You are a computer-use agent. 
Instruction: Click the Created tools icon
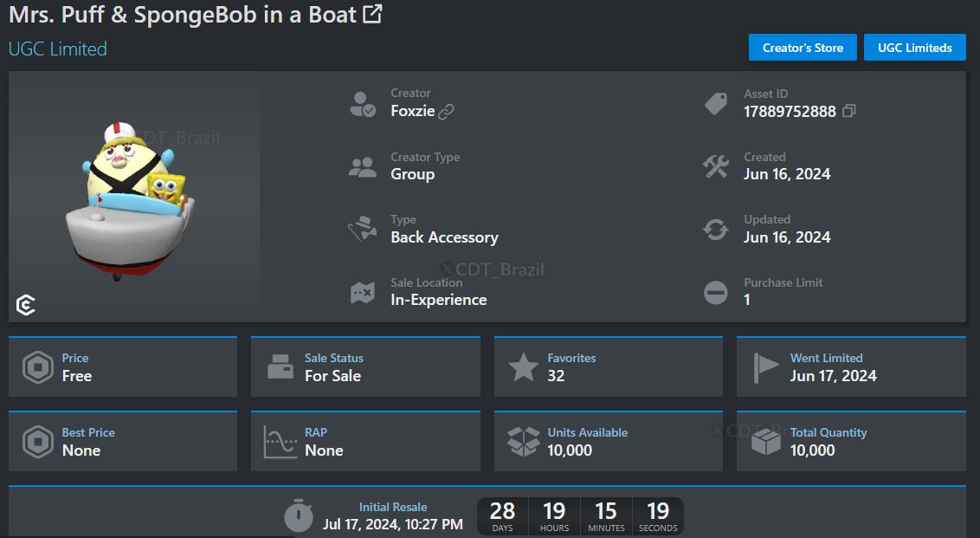click(716, 166)
